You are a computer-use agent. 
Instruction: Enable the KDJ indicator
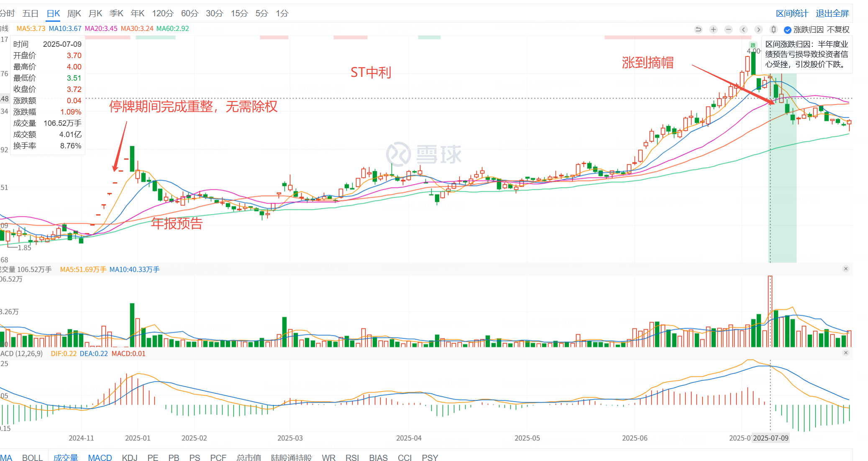(x=130, y=457)
